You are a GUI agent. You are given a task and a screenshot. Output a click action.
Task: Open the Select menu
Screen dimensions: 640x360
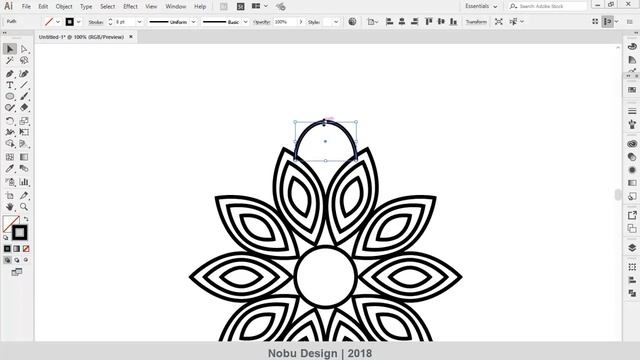pos(108,7)
